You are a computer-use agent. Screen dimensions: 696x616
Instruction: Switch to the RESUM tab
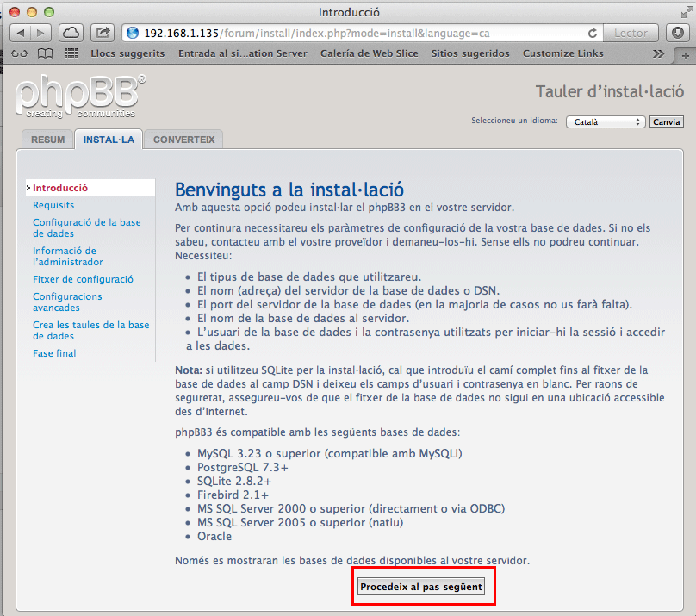click(47, 140)
